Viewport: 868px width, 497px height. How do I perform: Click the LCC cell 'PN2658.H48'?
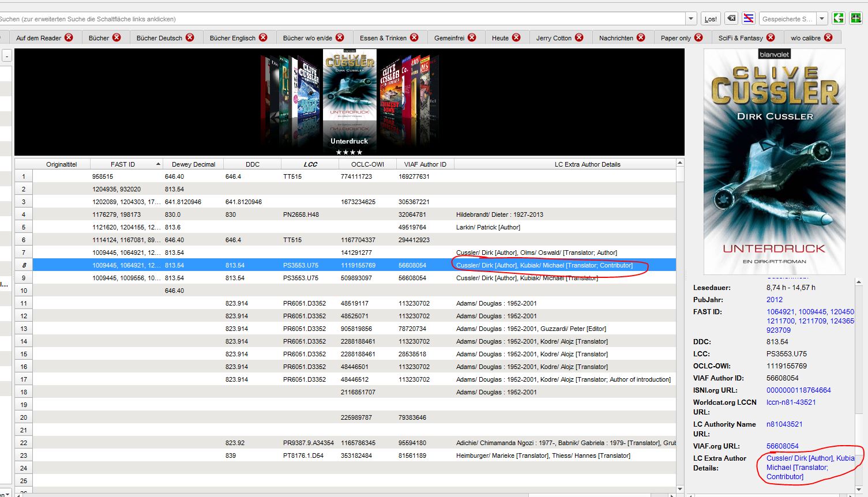pos(310,214)
